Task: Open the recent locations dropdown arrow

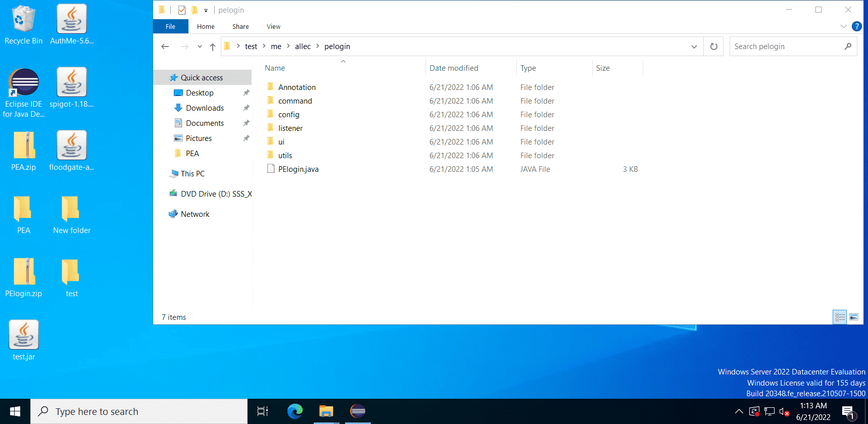Action: [x=200, y=46]
